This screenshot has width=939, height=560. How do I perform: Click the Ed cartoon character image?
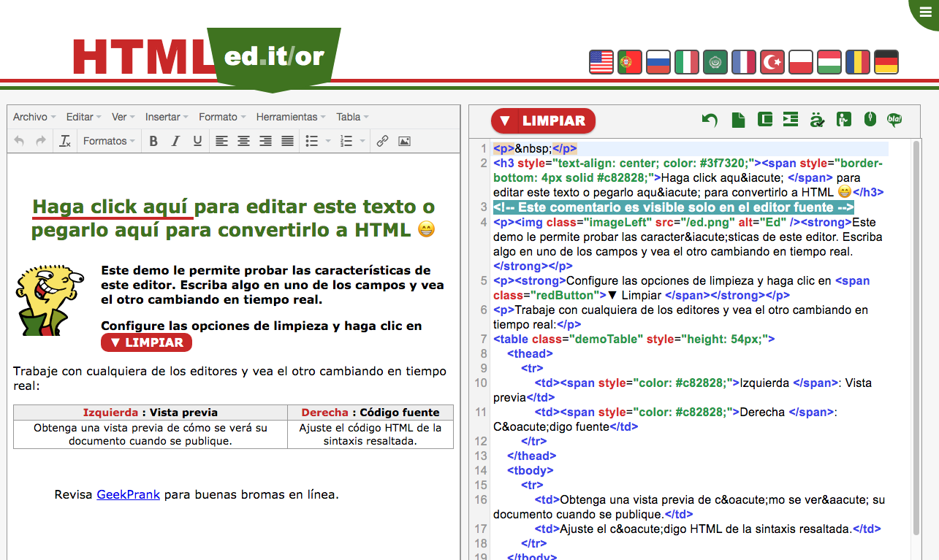click(x=50, y=301)
